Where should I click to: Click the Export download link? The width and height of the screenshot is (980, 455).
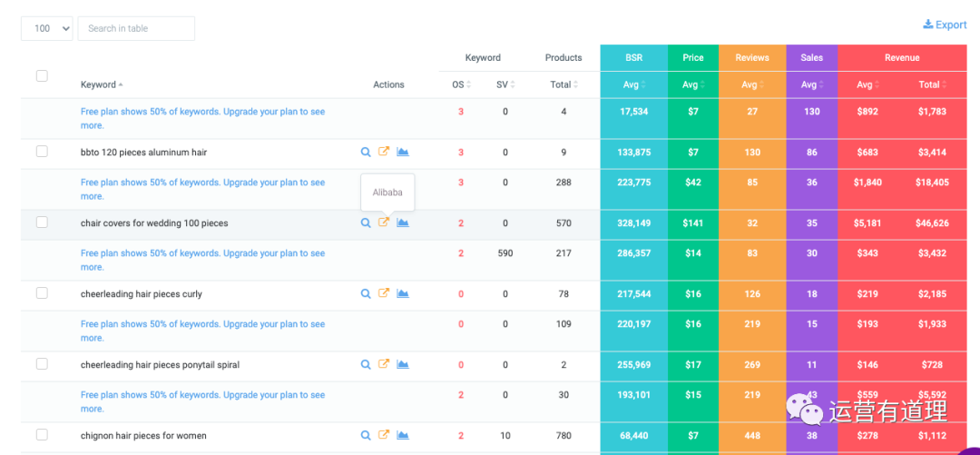click(945, 25)
